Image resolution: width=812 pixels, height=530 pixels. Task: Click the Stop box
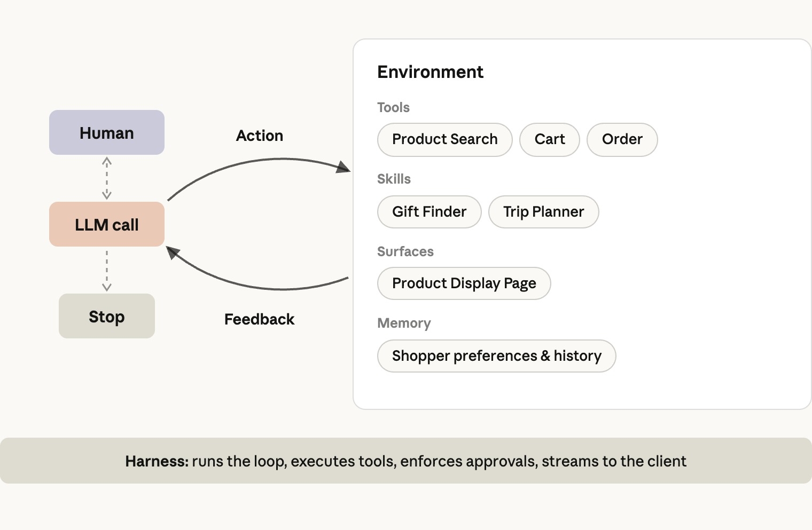[x=107, y=316]
